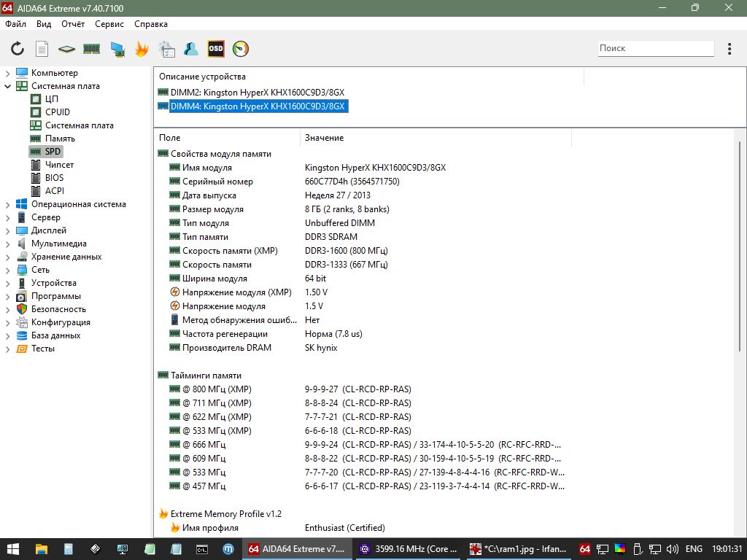
Task: Open the Calculator taskbar icon
Action: (68, 549)
